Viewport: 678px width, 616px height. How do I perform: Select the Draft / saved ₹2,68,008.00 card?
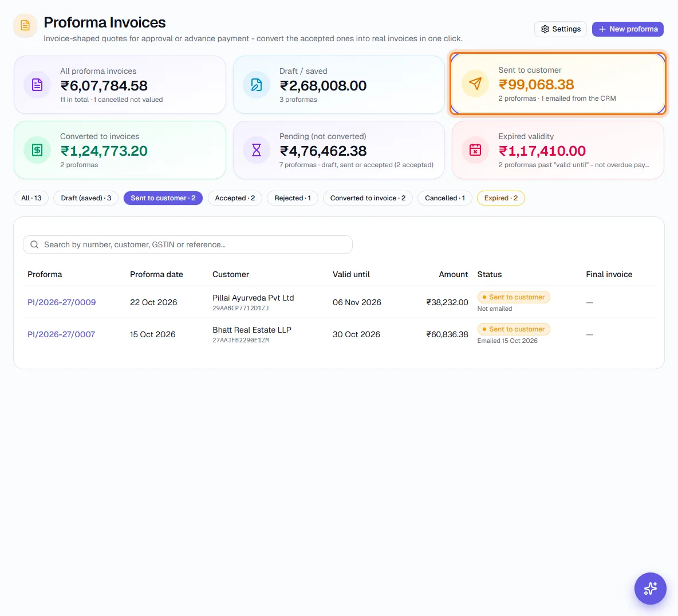point(339,85)
